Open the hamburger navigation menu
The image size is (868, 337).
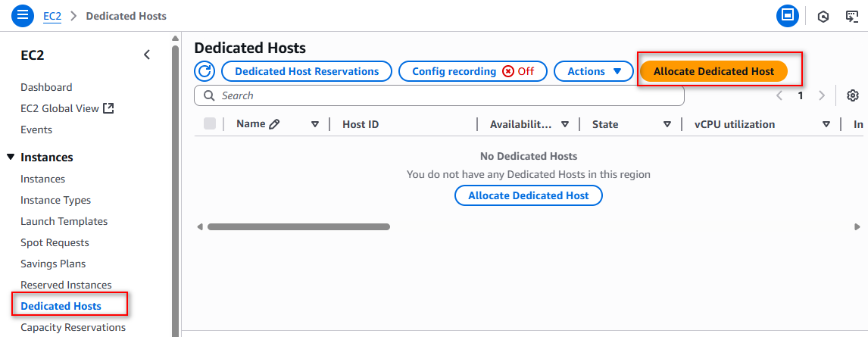(23, 15)
